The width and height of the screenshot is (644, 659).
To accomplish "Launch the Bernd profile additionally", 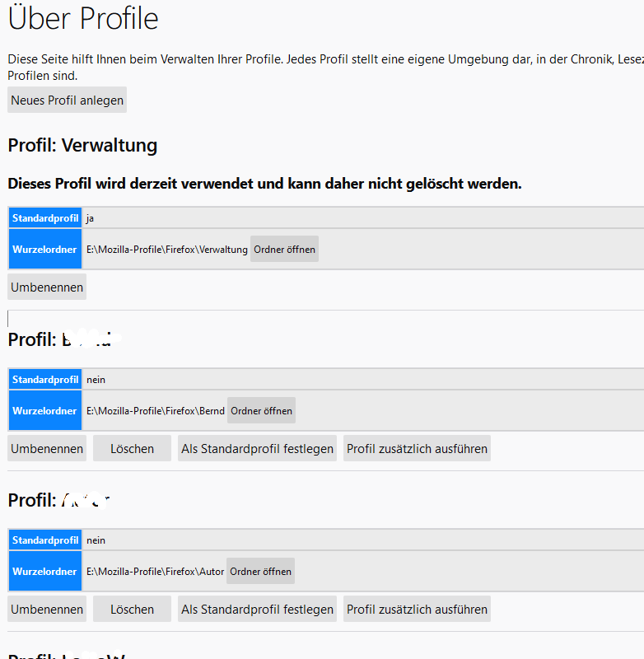I will tap(417, 448).
